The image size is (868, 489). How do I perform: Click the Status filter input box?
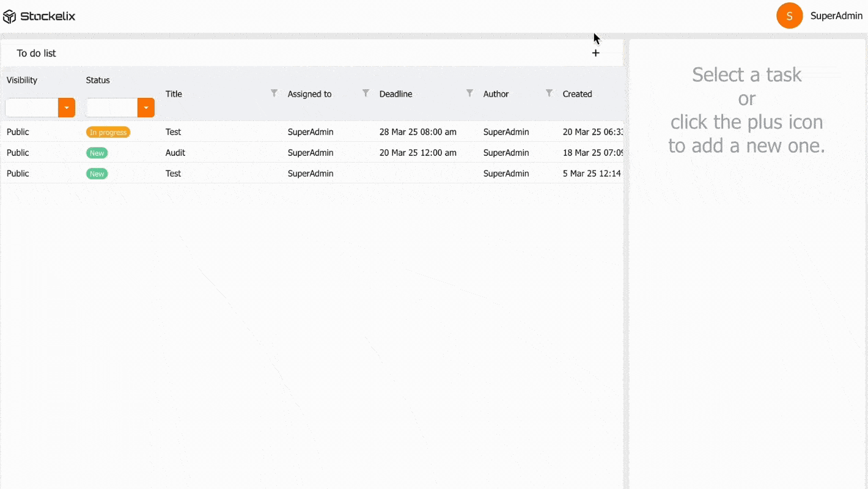(x=111, y=108)
